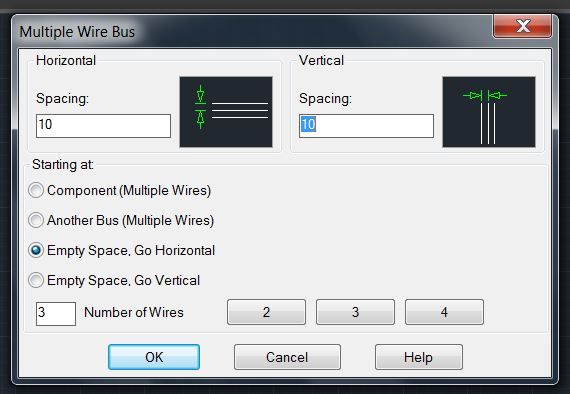570x394 pixels.
Task: Click the Vertical group heading
Action: coord(321,60)
